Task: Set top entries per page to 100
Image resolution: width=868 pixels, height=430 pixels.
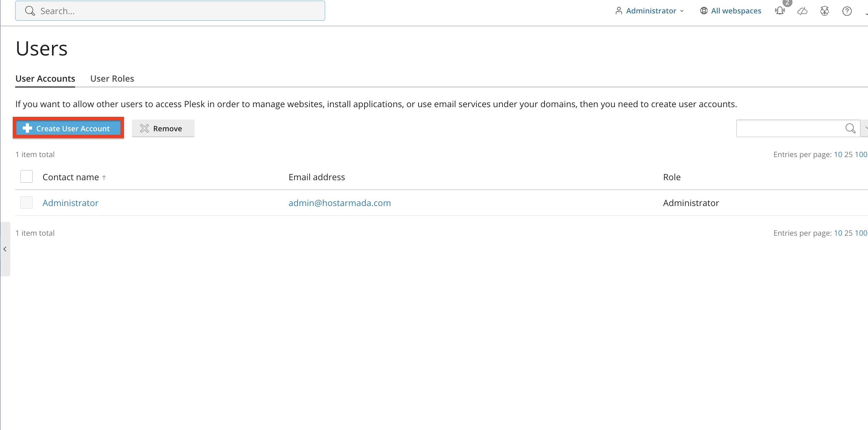Action: point(861,154)
